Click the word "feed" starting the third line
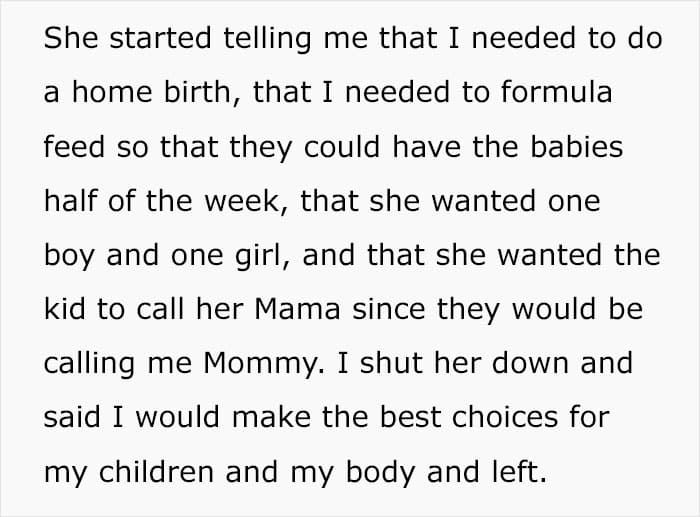This screenshot has height=517, width=700. pos(74,146)
